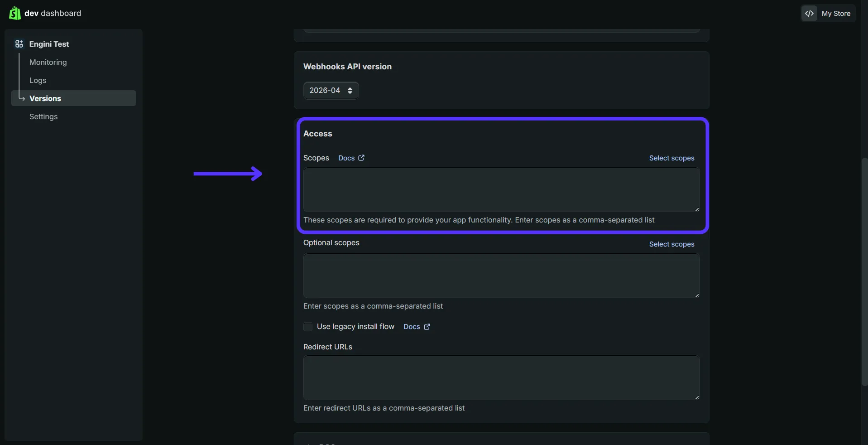Click the Engini Test app grid icon
Screen dimensions: 868x445
[19, 44]
